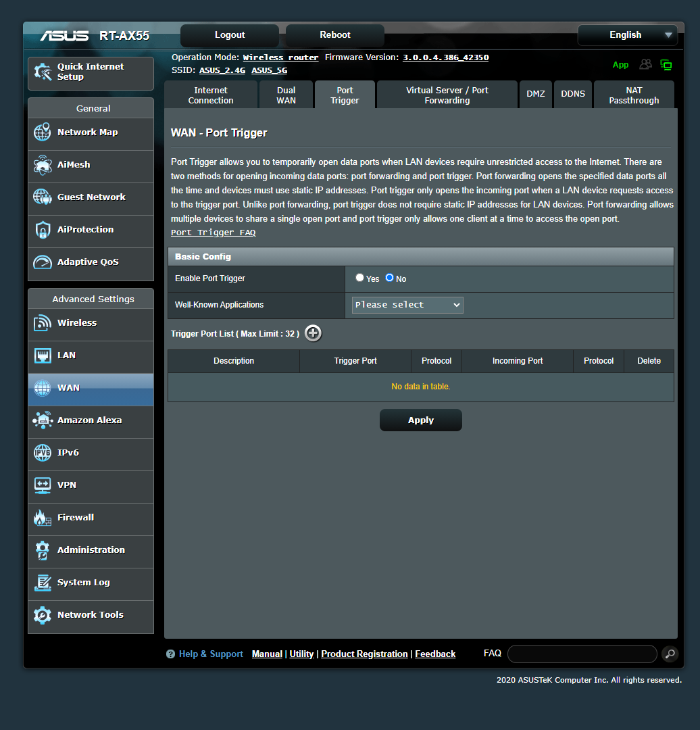Click the AiMesh icon

[43, 165]
